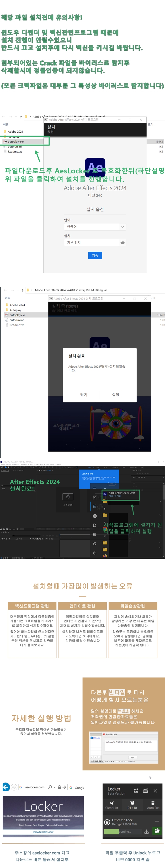Open Documents icon in Start menu sidebar

point(95,525)
